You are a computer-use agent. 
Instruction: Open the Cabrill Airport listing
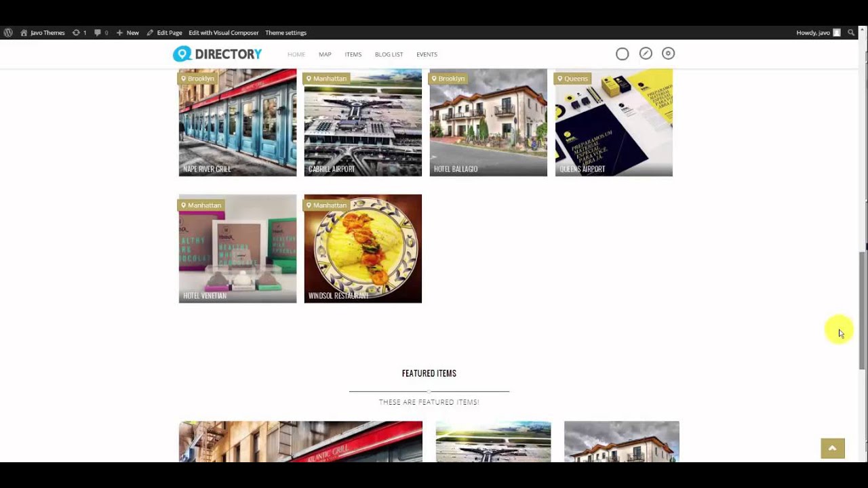363,123
